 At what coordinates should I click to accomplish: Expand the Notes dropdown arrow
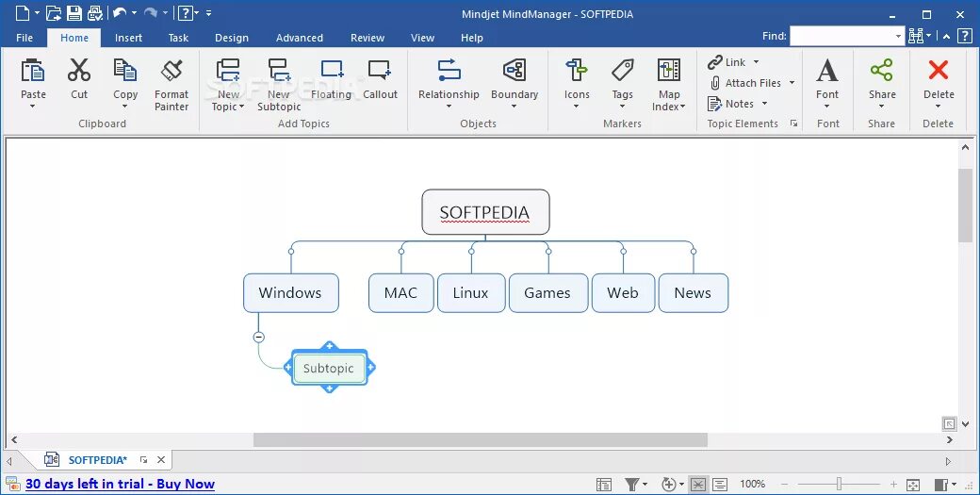pyautogui.click(x=764, y=104)
